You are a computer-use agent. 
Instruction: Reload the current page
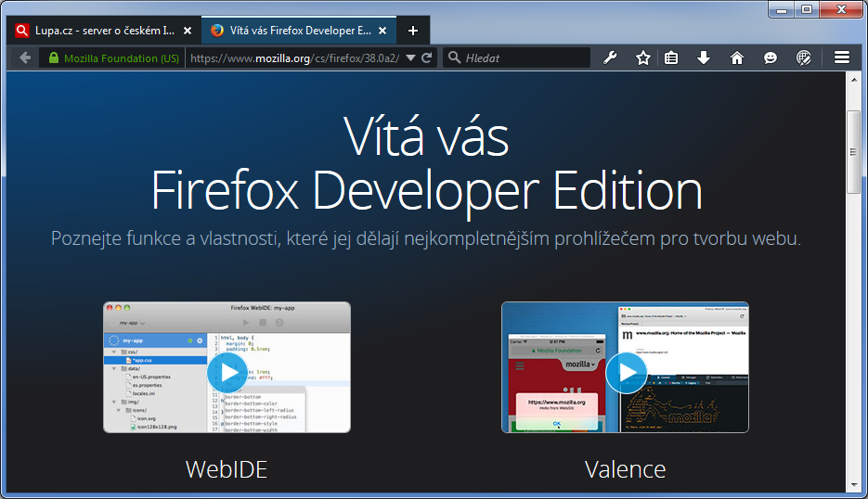[426, 58]
